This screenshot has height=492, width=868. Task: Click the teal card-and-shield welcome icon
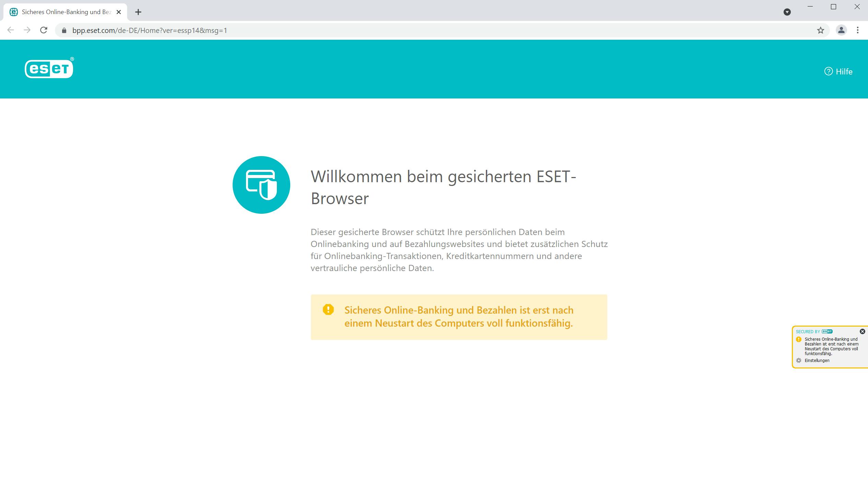coord(261,185)
